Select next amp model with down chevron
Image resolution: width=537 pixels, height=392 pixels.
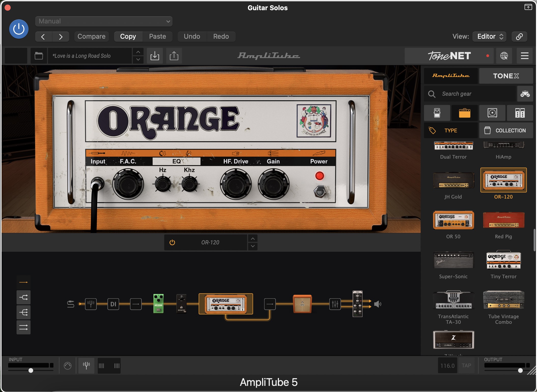click(252, 246)
